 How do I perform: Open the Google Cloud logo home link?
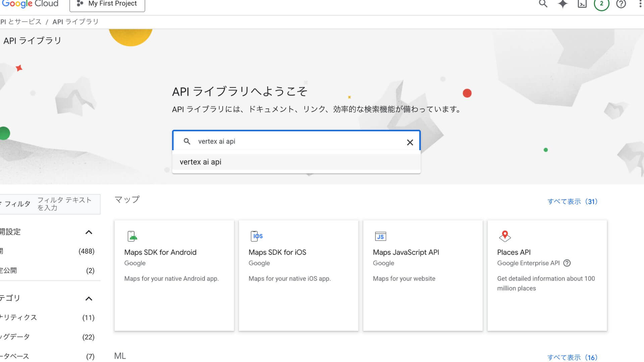(x=30, y=4)
